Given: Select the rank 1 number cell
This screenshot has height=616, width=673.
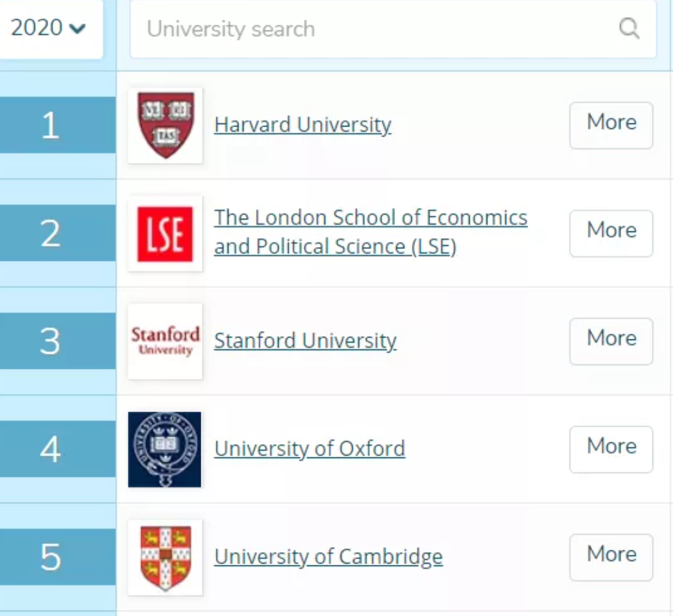Looking at the screenshot, I should coord(51,125).
